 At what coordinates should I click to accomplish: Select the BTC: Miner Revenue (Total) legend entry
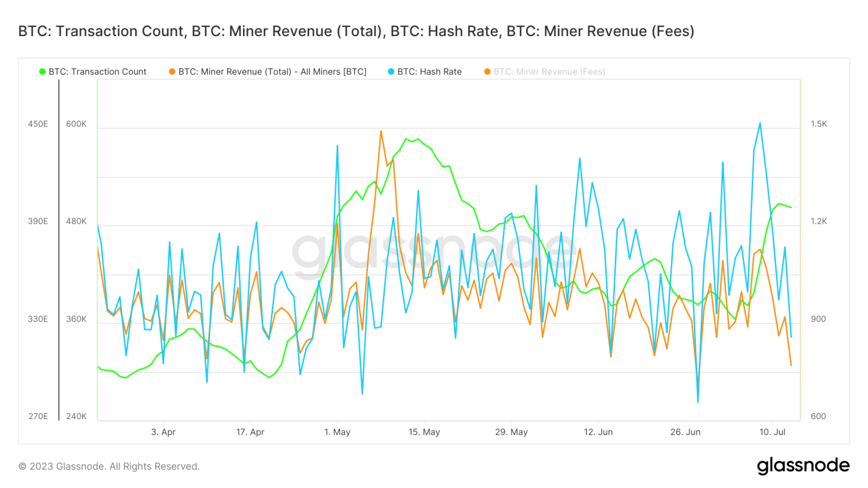point(270,72)
